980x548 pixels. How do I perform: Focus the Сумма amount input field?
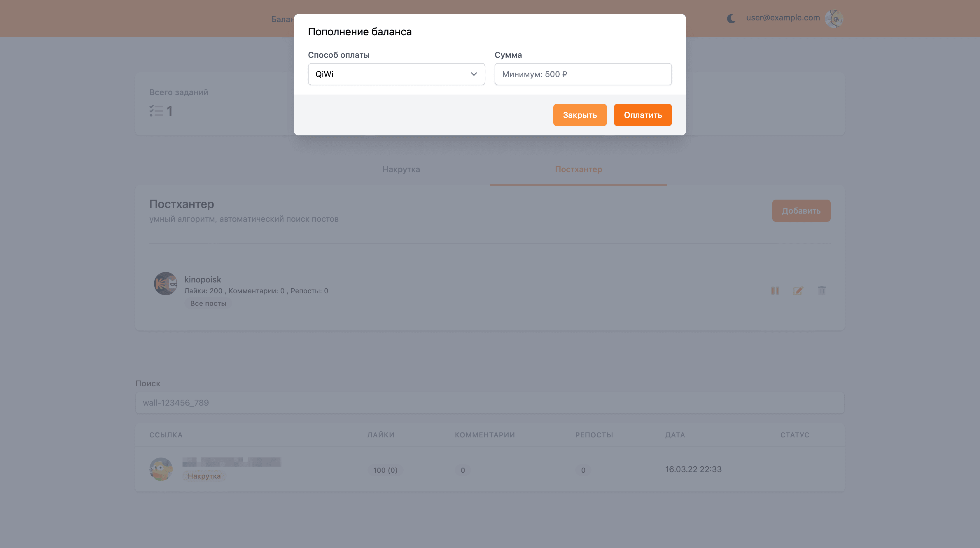(x=583, y=74)
